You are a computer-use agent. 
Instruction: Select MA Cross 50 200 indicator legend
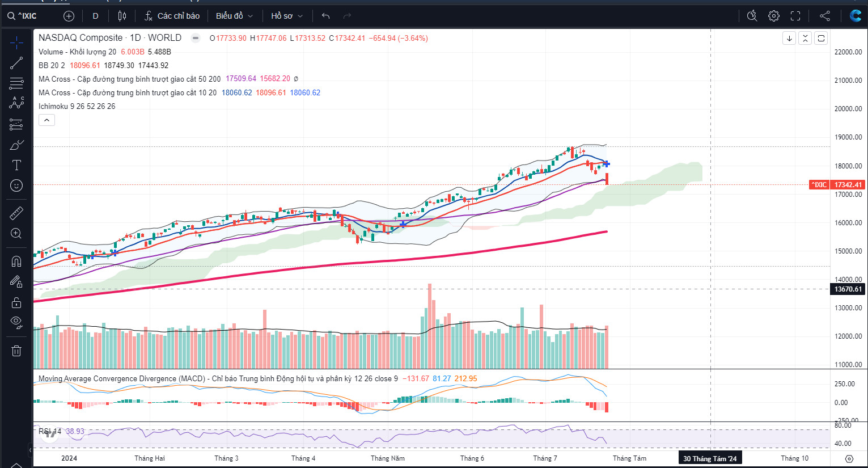pyautogui.click(x=129, y=79)
